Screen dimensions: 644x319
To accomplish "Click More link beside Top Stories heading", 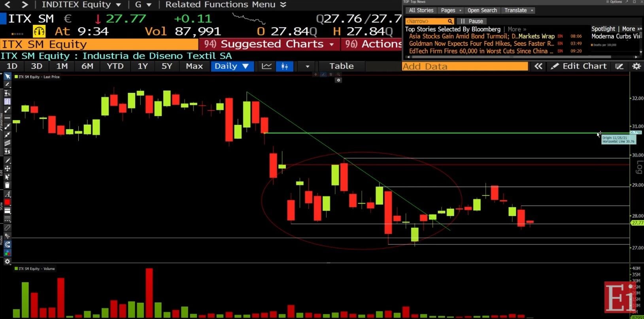I will point(517,29).
